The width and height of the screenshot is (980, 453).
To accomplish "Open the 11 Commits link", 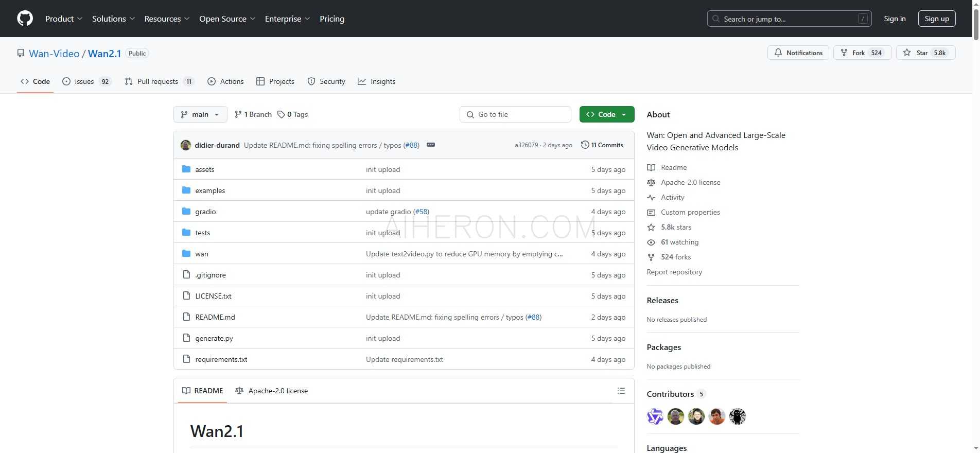I will click(602, 145).
